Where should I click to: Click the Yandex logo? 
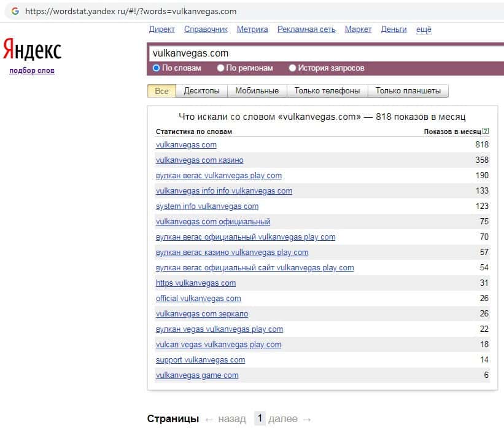coord(32,50)
